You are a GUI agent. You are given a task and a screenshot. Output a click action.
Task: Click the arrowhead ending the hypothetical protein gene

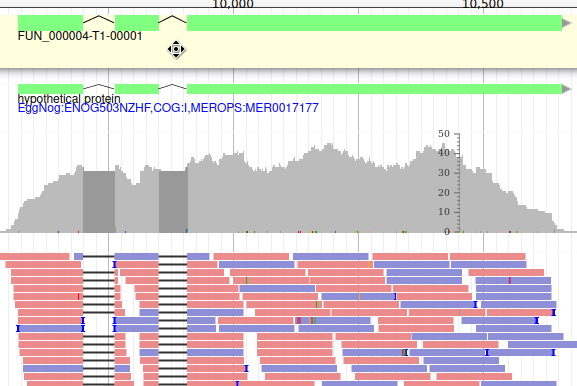click(x=567, y=89)
